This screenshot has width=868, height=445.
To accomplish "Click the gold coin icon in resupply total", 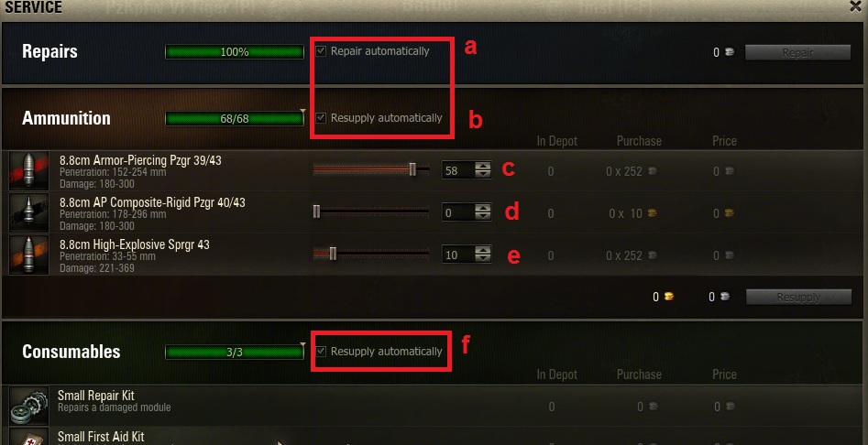I will click(668, 297).
